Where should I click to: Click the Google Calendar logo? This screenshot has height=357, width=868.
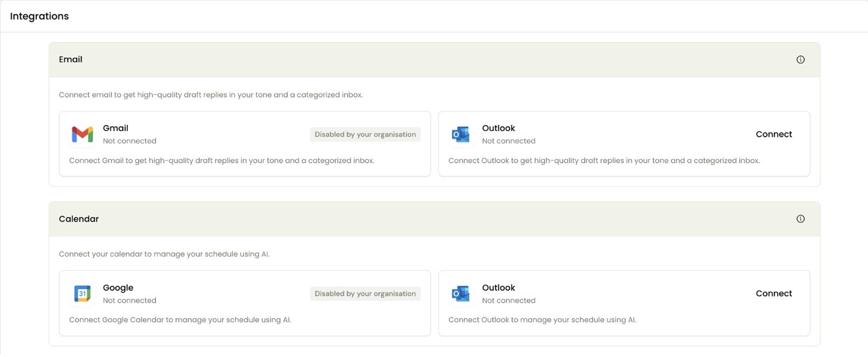(82, 293)
